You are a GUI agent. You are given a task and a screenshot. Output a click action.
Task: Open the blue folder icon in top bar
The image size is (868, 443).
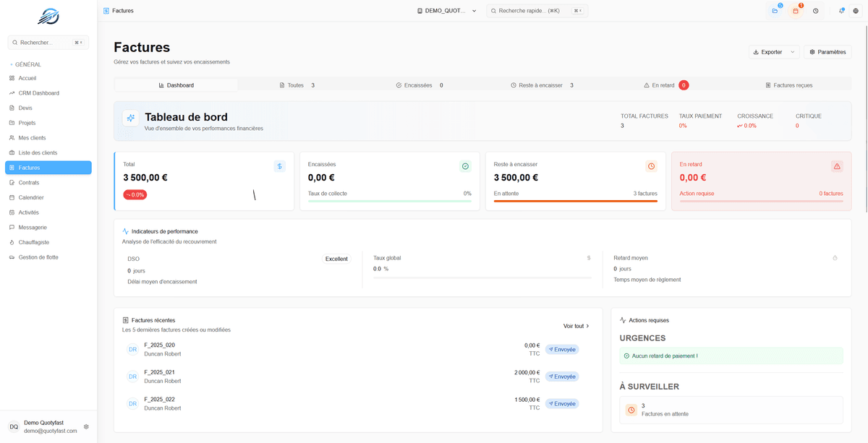pyautogui.click(x=775, y=11)
